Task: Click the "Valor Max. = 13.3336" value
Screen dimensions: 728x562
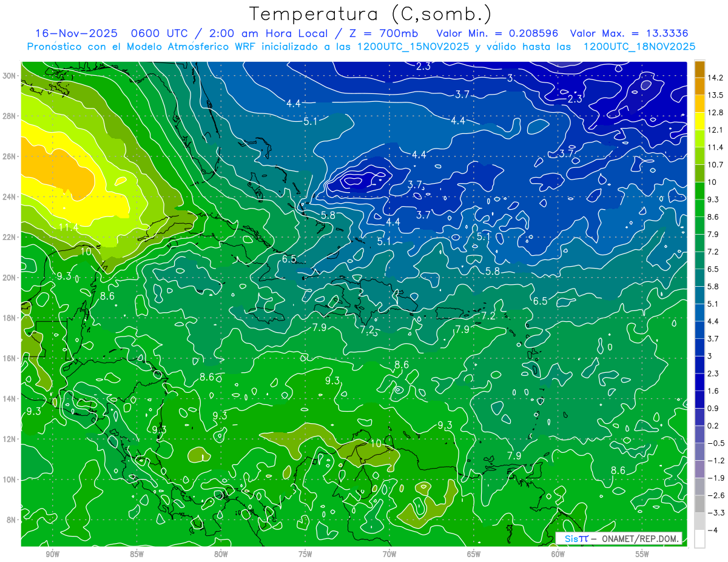Action: (629, 33)
